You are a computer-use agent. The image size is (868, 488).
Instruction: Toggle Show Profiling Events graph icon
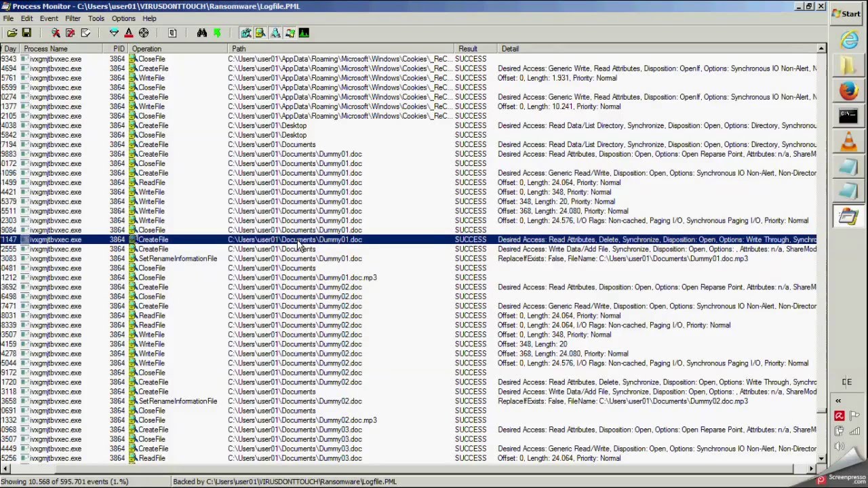pyautogui.click(x=304, y=33)
